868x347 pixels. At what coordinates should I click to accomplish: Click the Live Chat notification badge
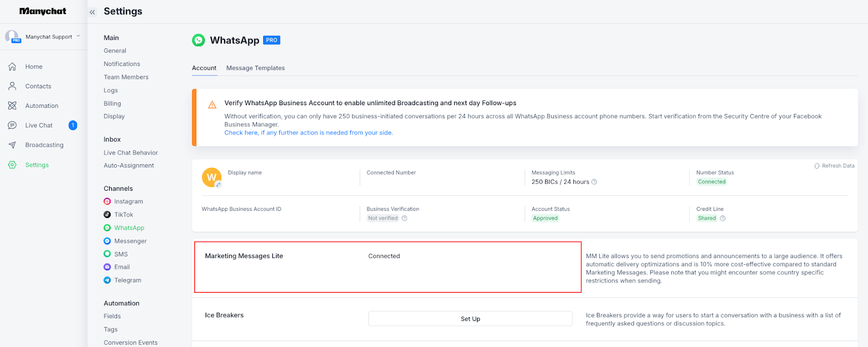pyautogui.click(x=73, y=125)
